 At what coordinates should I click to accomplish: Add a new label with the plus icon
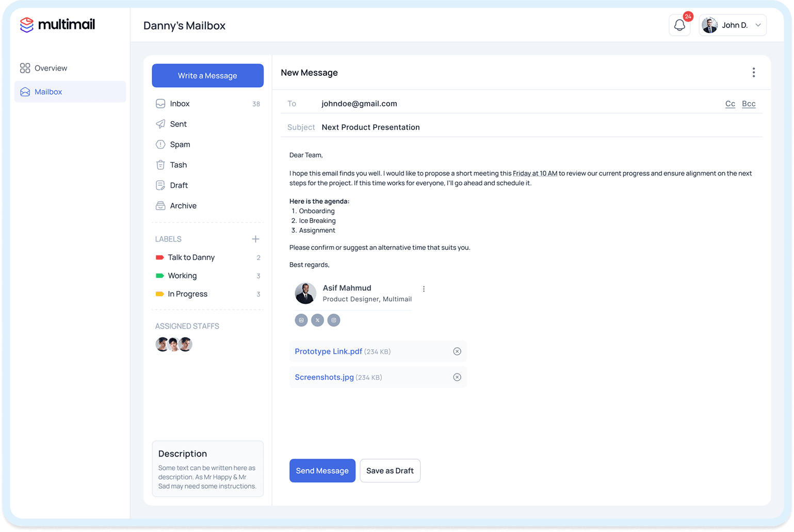click(255, 238)
